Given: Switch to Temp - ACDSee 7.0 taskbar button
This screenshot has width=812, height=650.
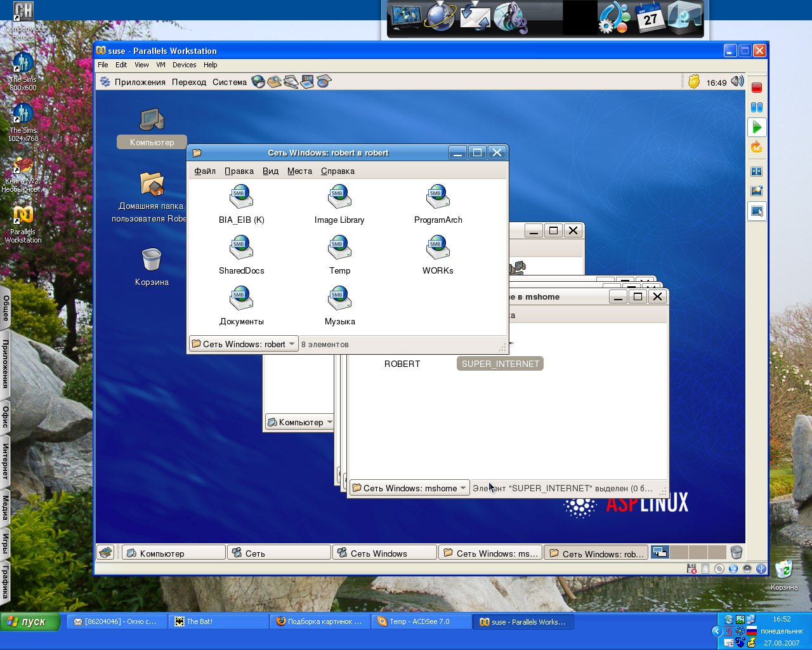Looking at the screenshot, I should [422, 621].
